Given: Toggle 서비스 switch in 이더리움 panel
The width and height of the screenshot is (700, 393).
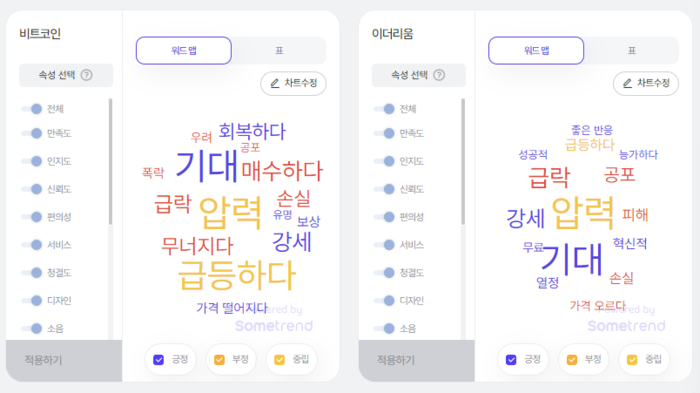Looking at the screenshot, I should [384, 245].
